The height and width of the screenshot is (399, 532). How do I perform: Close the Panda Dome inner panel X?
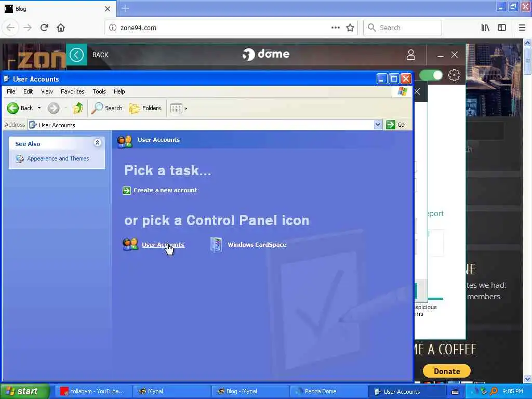(x=417, y=91)
